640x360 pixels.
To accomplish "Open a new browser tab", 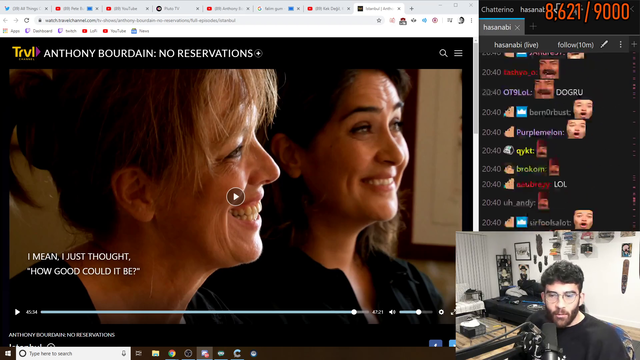I will pos(411,9).
